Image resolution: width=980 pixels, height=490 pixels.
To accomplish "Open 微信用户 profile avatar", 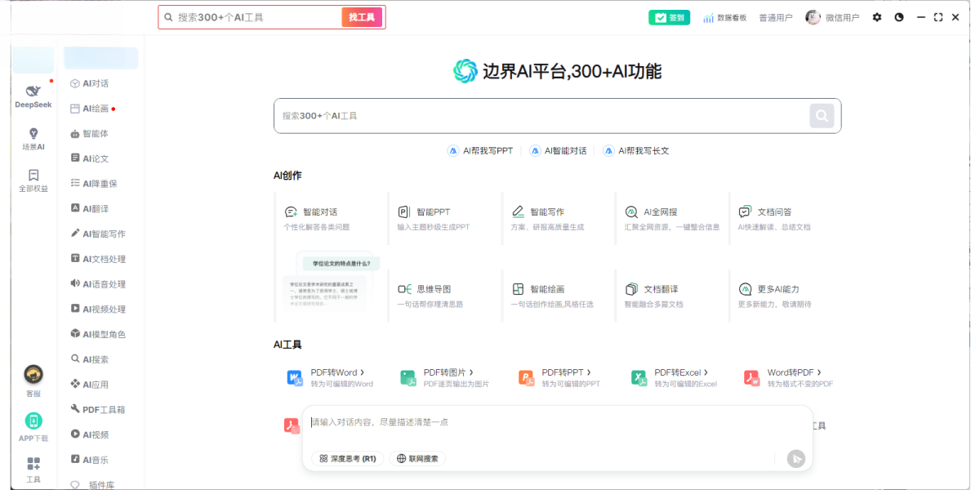I will [x=813, y=17].
